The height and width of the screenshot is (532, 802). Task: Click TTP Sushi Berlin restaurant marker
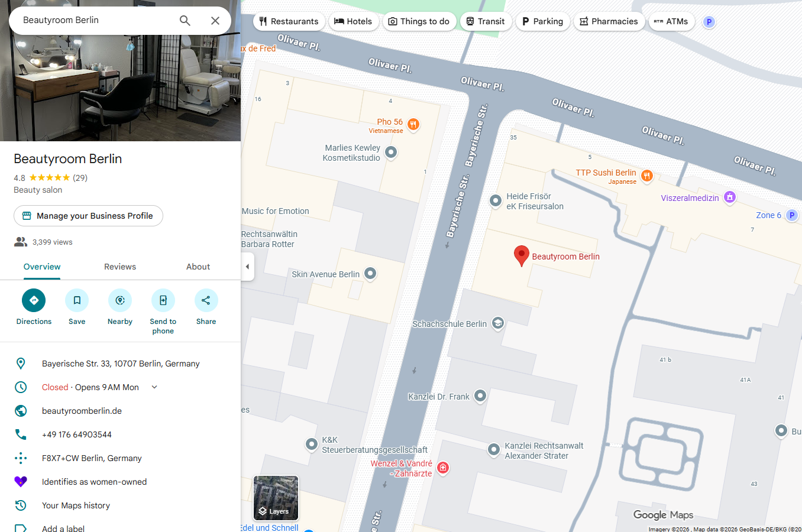pyautogui.click(x=646, y=175)
